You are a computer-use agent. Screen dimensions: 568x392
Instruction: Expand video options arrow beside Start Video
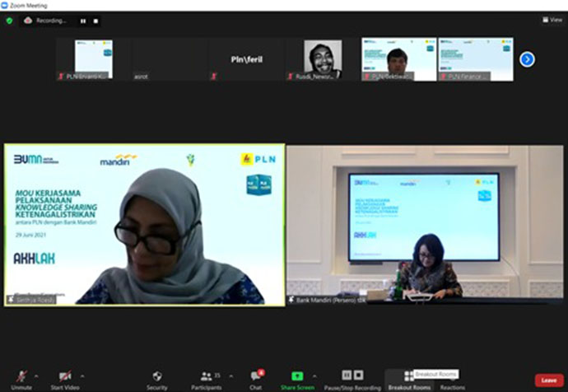88,376
